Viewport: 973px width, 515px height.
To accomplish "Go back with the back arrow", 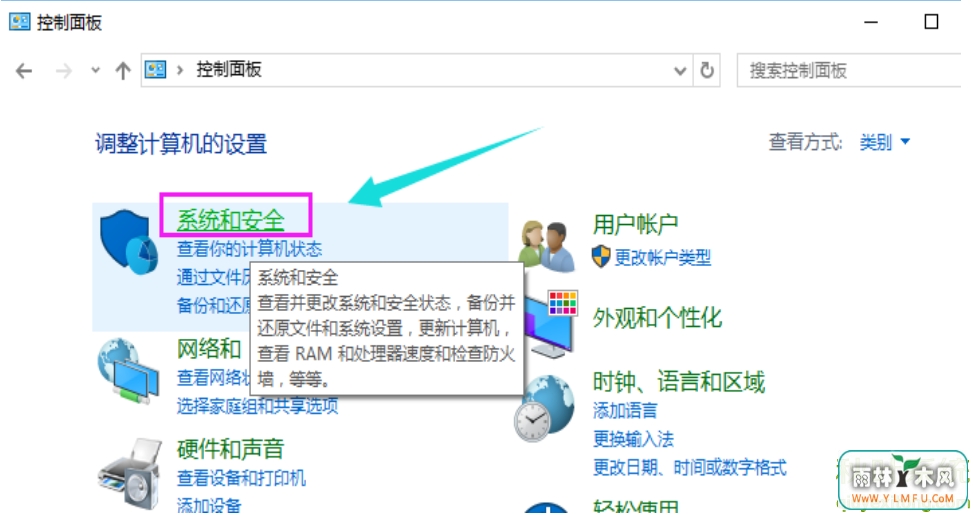I will click(24, 71).
